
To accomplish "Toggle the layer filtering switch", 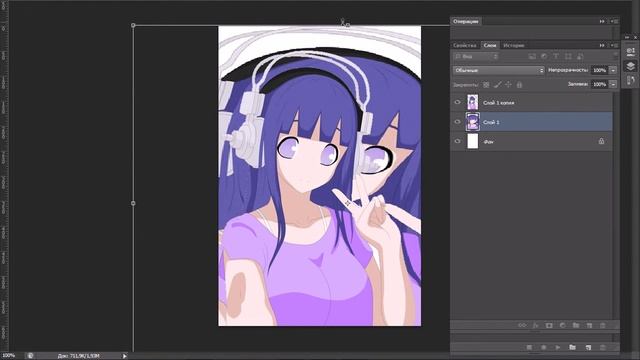I will [615, 56].
